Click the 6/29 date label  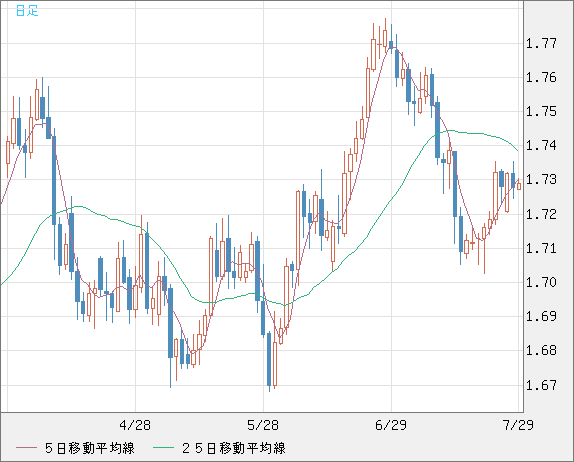pos(391,425)
